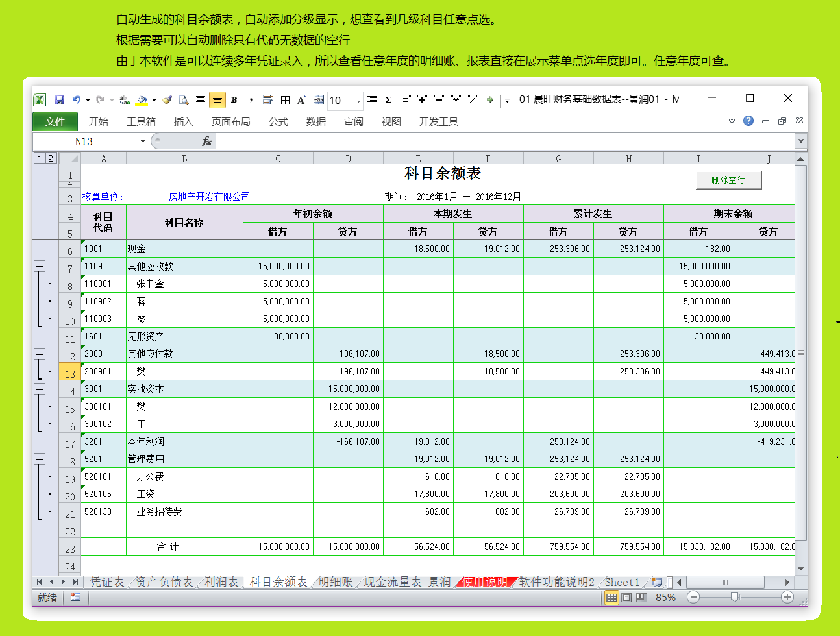Click the AutoSum sigma icon
Image resolution: width=840 pixels, height=636 pixels.
click(388, 100)
